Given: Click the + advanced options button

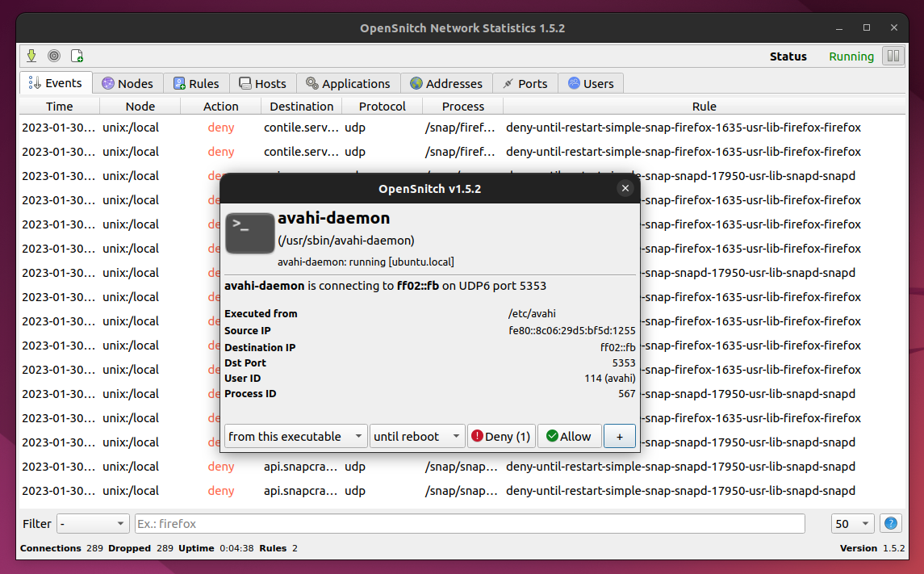Looking at the screenshot, I should (619, 436).
